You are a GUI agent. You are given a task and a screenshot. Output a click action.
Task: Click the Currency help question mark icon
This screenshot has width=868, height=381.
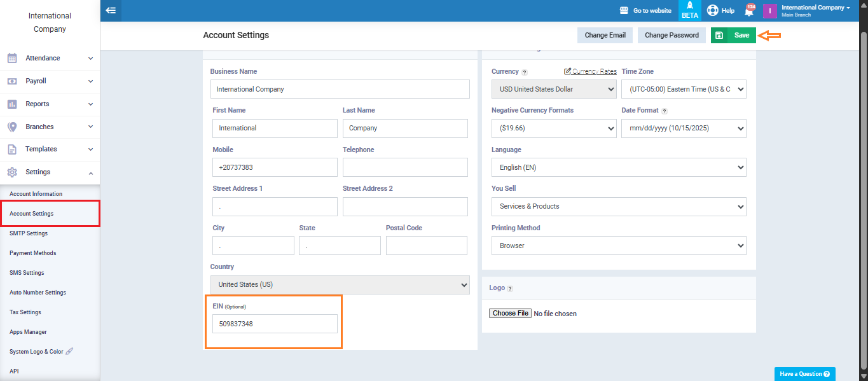pyautogui.click(x=525, y=73)
